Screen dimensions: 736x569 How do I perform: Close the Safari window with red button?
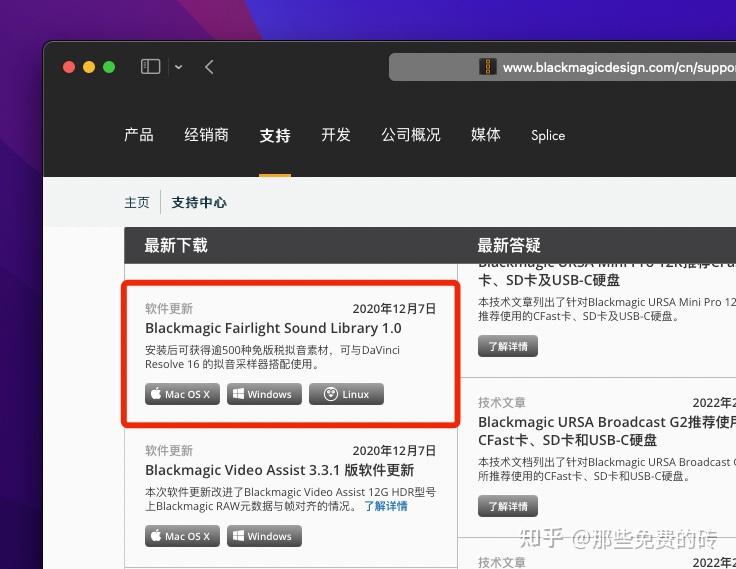click(x=69, y=67)
